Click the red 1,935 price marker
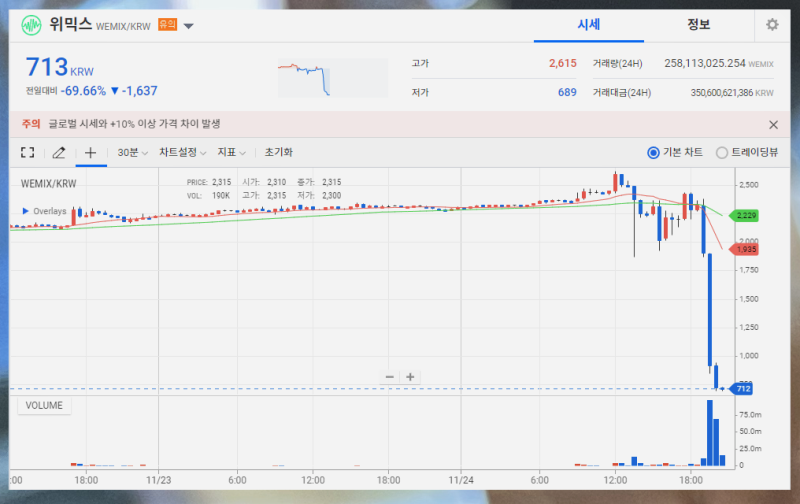Screen dimensions: 800x504 (x=744, y=249)
